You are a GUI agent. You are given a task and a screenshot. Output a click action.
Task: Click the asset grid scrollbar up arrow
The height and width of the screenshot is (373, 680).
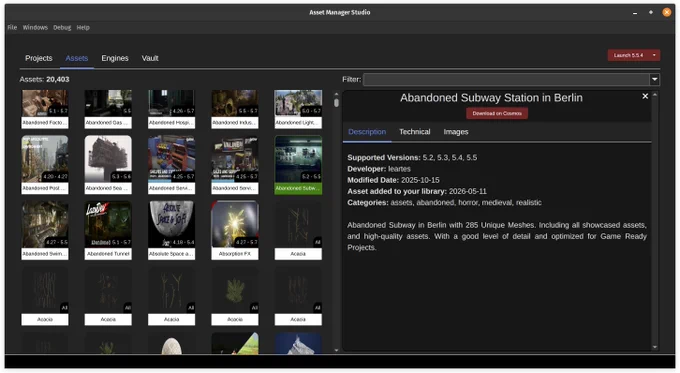coord(336,94)
